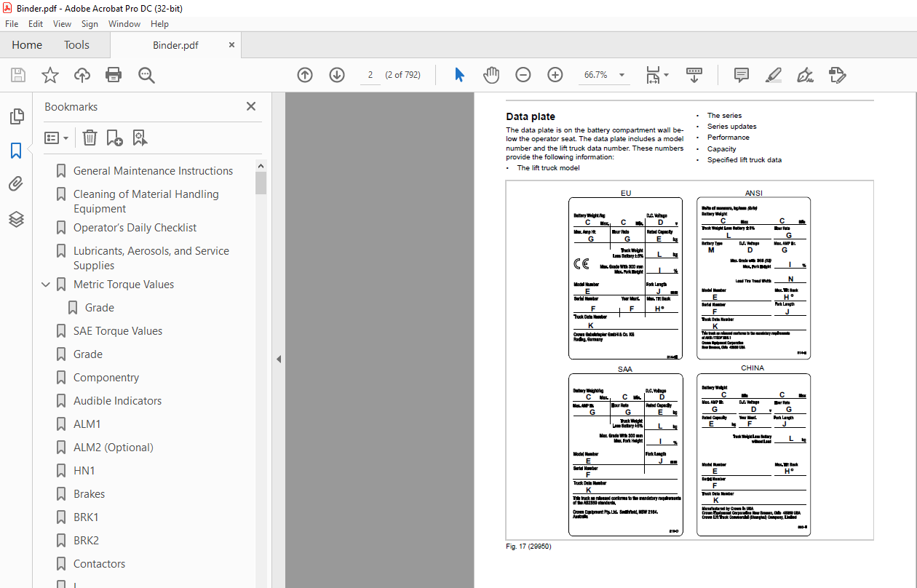
Task: Click the Fig. 17 (29950) caption
Action: pos(528,546)
